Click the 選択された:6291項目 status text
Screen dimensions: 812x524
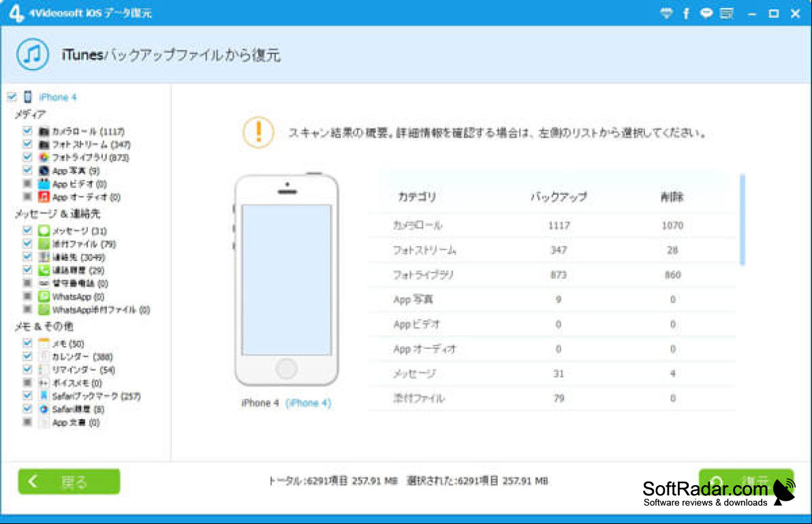click(x=478, y=481)
